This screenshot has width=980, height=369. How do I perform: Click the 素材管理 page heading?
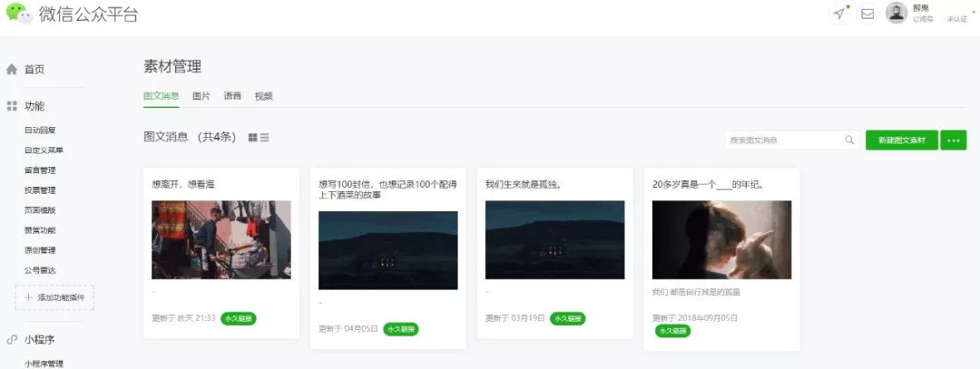click(x=172, y=66)
